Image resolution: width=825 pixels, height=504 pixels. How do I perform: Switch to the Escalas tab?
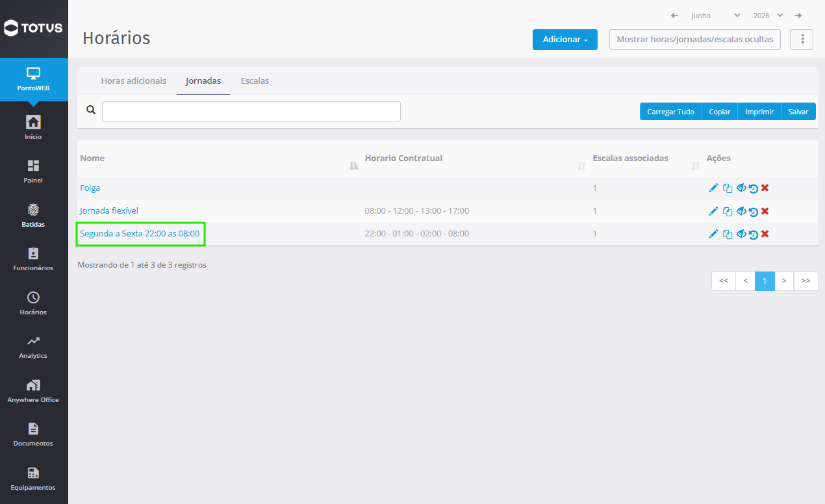coord(255,81)
